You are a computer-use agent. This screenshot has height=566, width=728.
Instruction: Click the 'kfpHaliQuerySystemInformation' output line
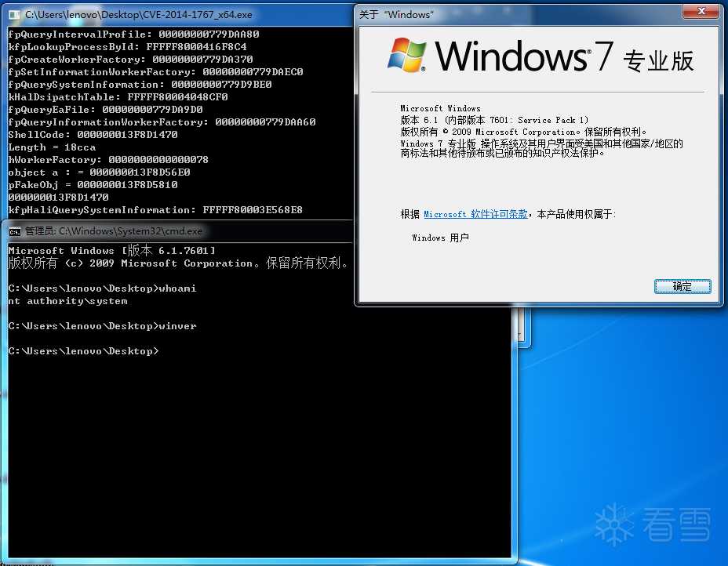tap(155, 209)
